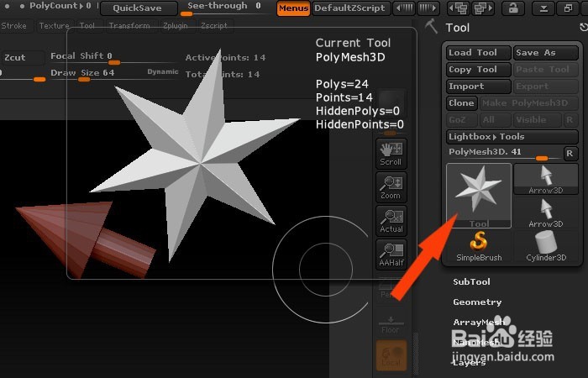This screenshot has height=378, width=588.
Task: Click the hide-panel down arrow icon
Action: point(543,8)
